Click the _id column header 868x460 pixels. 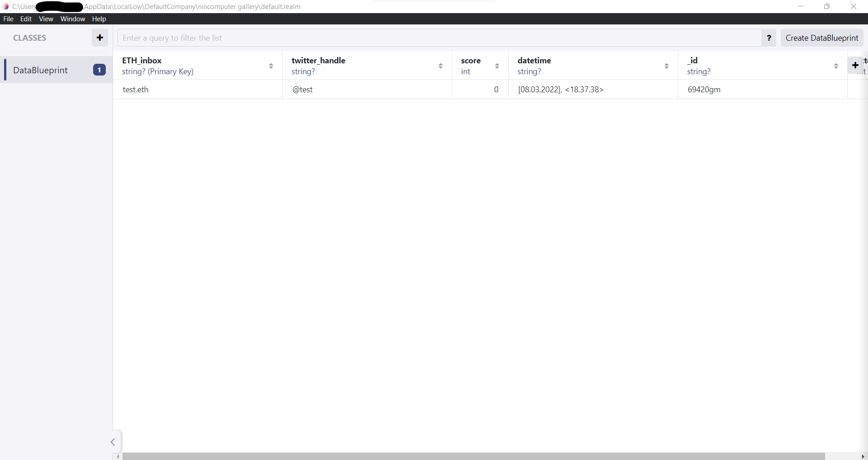763,66
